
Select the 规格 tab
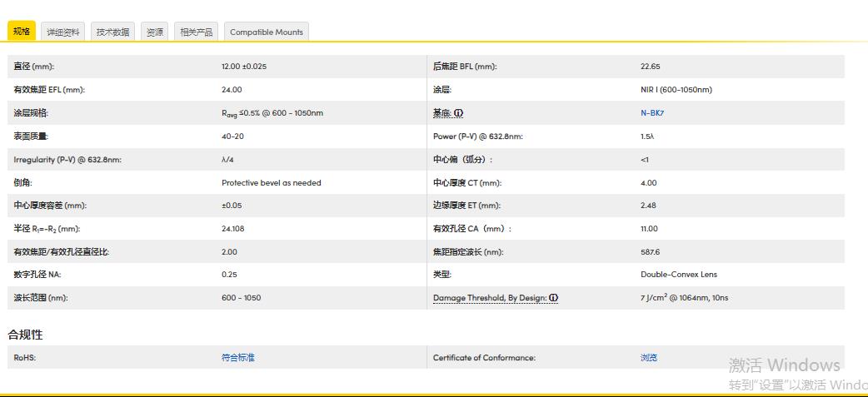(22, 32)
